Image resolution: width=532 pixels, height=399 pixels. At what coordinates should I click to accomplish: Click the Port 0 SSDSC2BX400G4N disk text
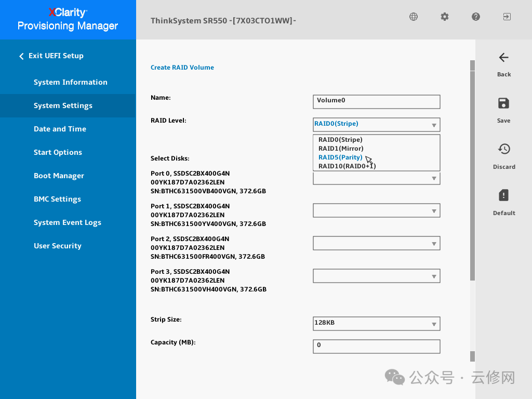tap(190, 174)
